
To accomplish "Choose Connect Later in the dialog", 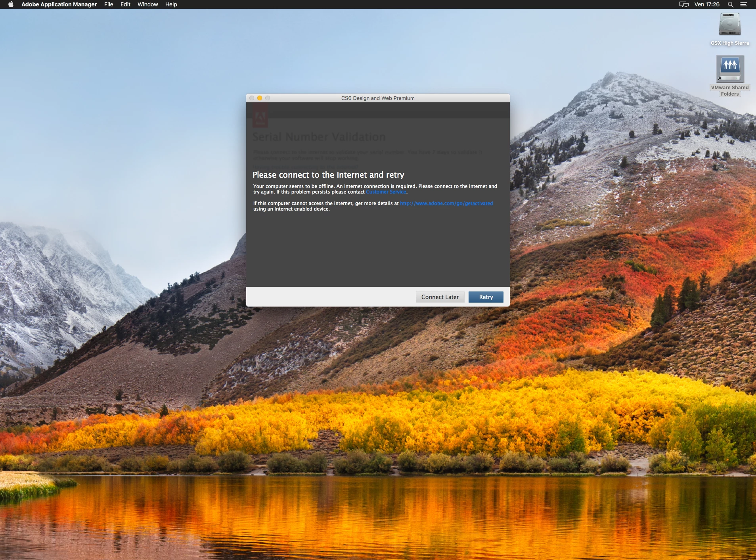I will (x=440, y=297).
